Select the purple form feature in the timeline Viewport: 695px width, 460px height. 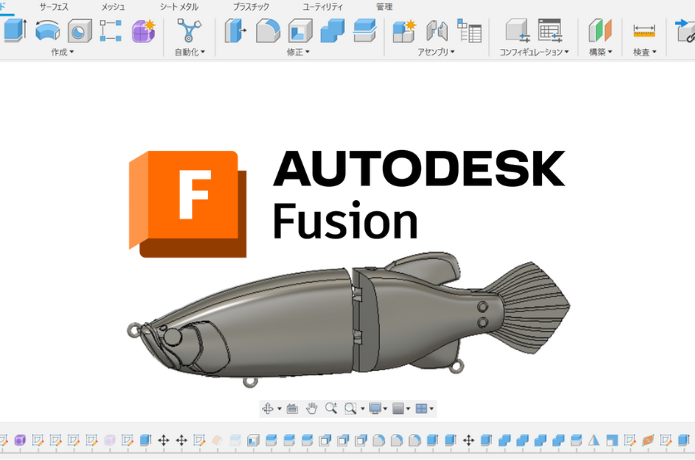(20, 440)
